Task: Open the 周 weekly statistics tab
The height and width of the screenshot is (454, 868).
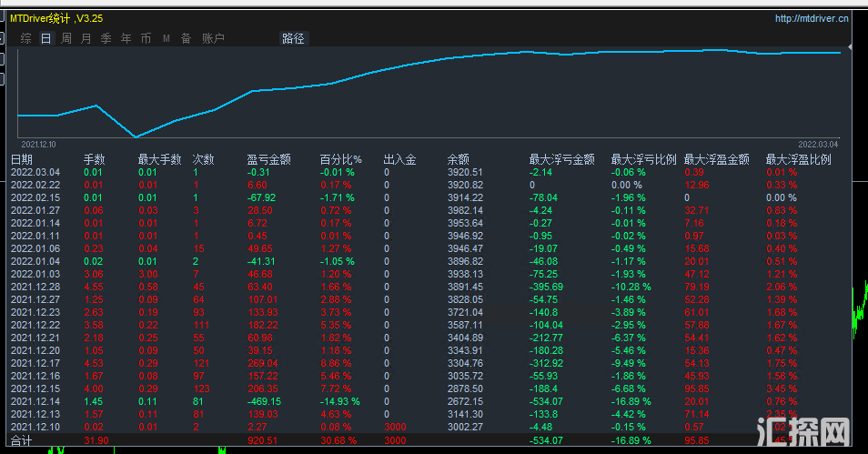Action: [66, 38]
